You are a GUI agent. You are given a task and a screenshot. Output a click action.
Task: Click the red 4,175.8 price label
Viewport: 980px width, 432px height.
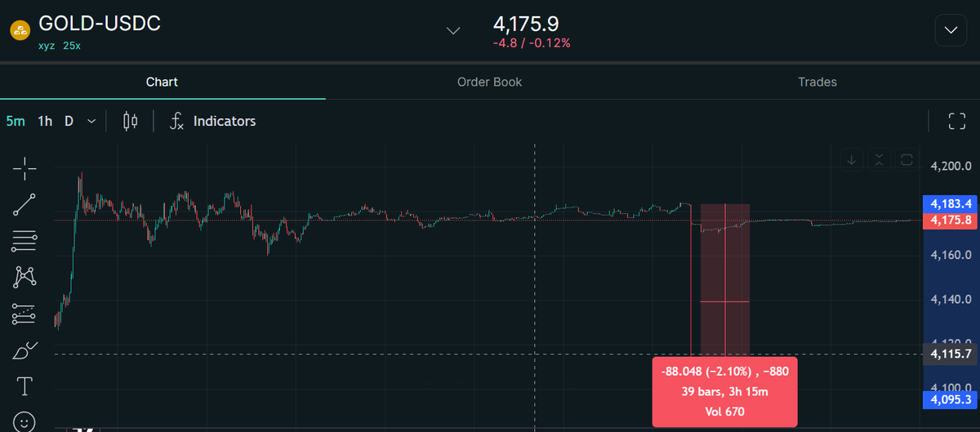[x=950, y=220]
